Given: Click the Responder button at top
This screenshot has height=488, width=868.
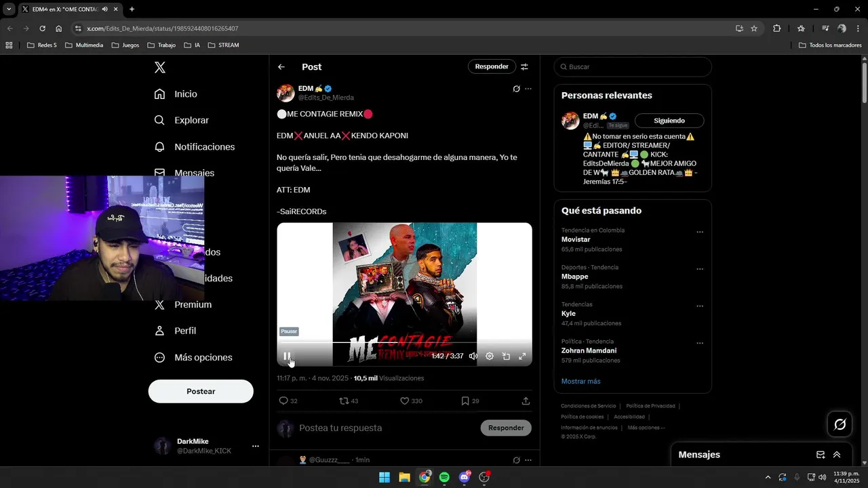Looking at the screenshot, I should (x=492, y=66).
